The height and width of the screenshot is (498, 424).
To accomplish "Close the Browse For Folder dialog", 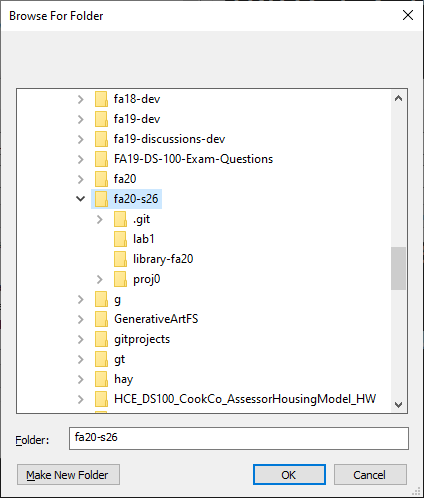I will (408, 15).
